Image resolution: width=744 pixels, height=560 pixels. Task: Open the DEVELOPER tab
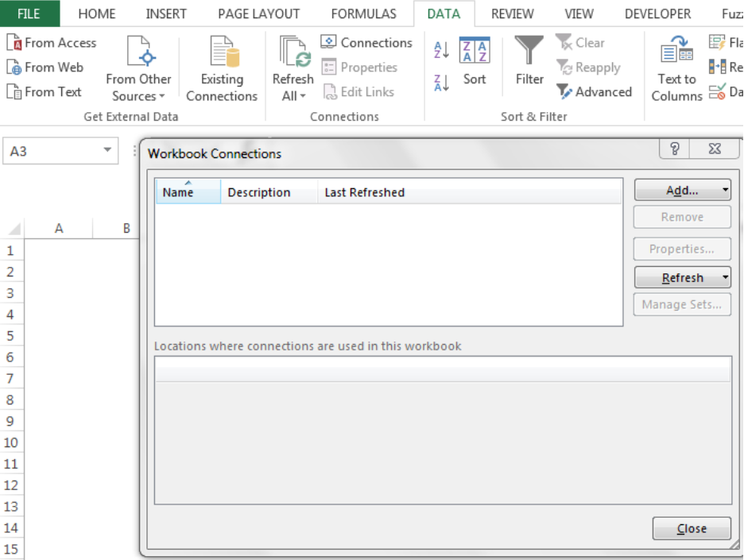pyautogui.click(x=657, y=14)
